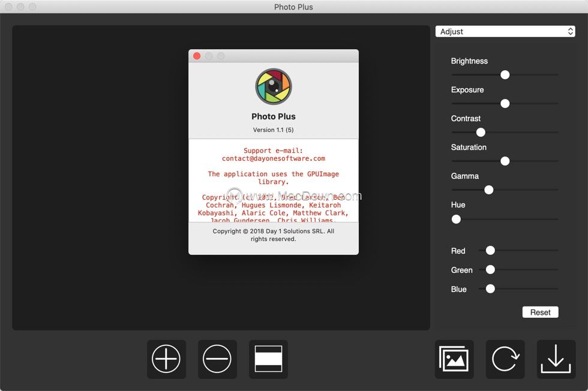
Task: Click the Photo Plus name in dialog
Action: [274, 116]
